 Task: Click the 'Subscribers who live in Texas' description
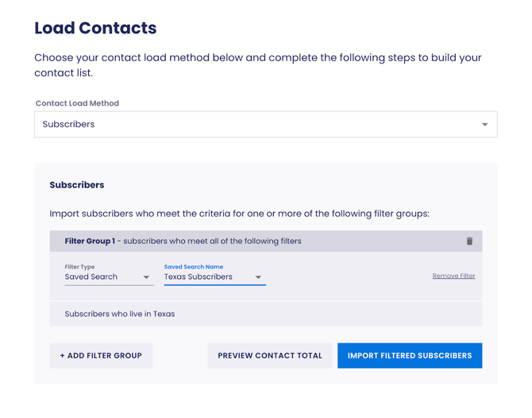point(120,314)
